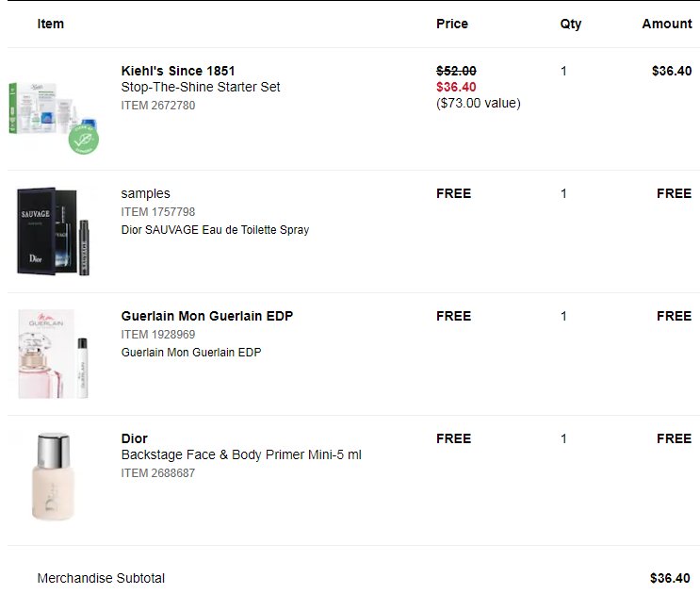Click the Price column header
This screenshot has width=700, height=594.
pyautogui.click(x=452, y=24)
